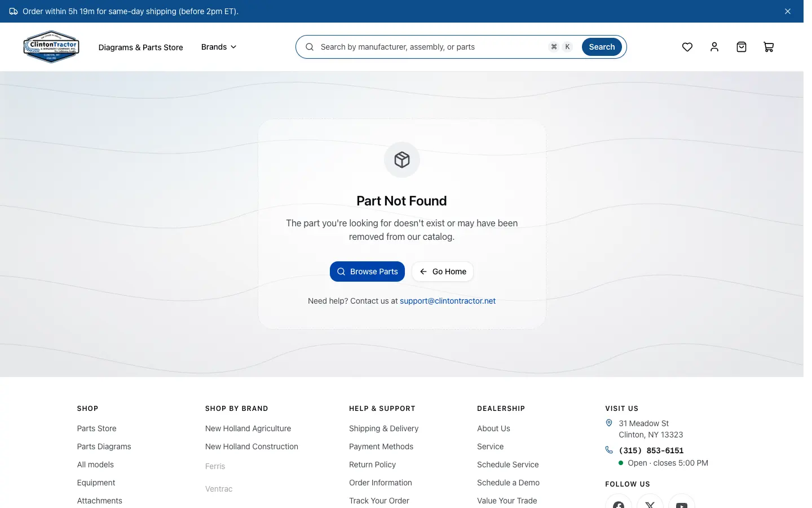Open Schedule Service link
This screenshot has width=812, height=508.
[x=508, y=465]
